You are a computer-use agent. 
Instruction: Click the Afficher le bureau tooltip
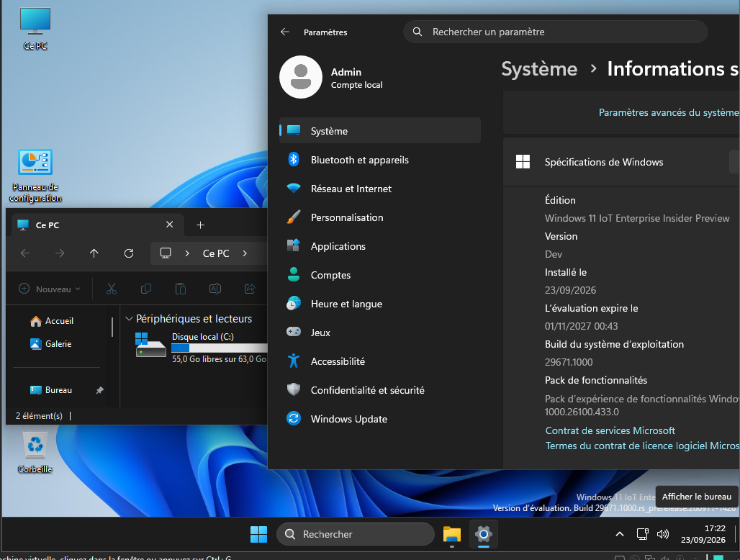[x=697, y=497]
